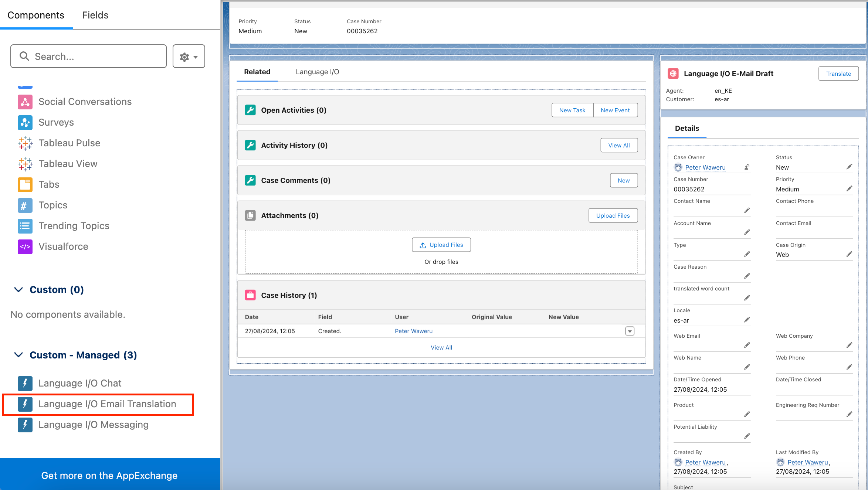The image size is (868, 490).
Task: Select the Tableau View component icon
Action: 25,164
